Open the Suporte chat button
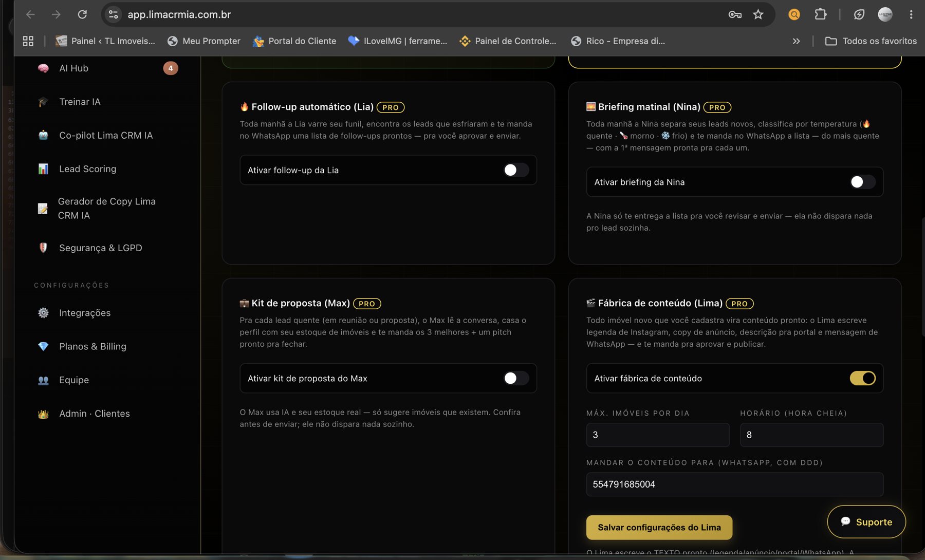This screenshot has width=925, height=560. (866, 521)
